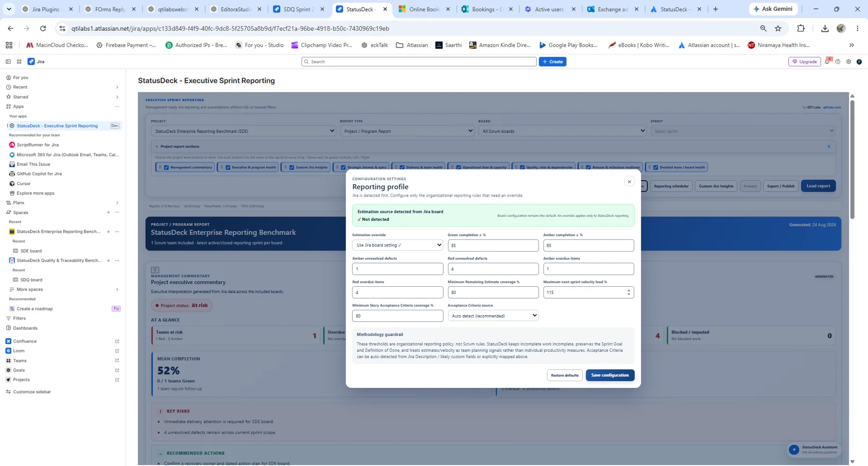Viewport: 868px width, 466px height.
Task: Click Red overdue items field
Action: 398,293
